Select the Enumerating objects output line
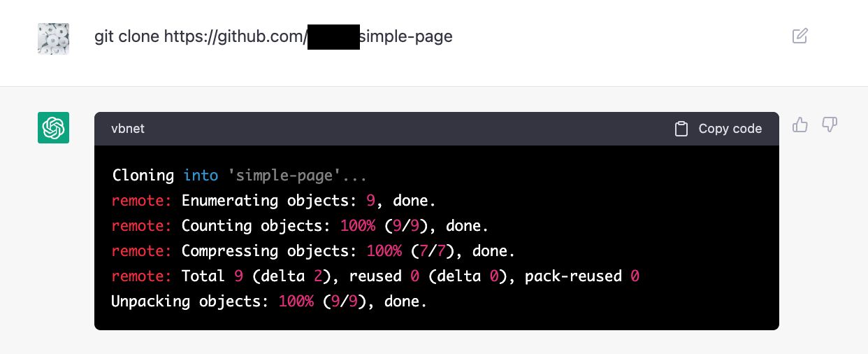The height and width of the screenshot is (354, 868). click(274, 201)
